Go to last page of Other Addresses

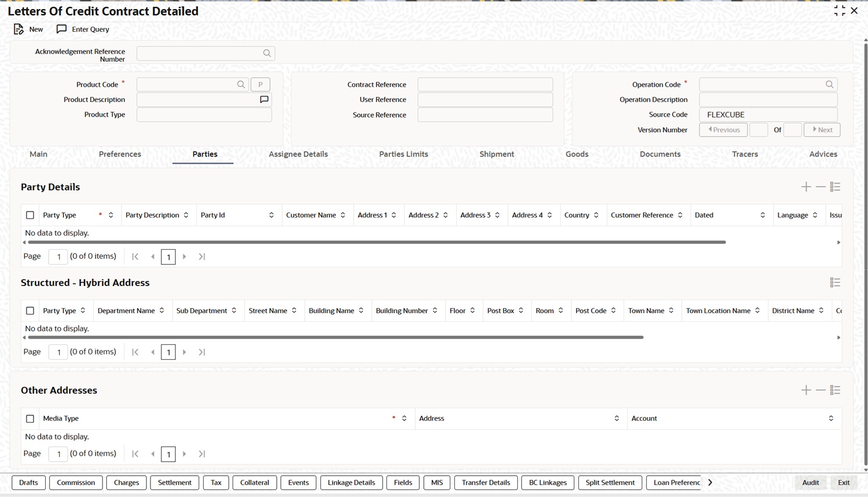pos(202,454)
